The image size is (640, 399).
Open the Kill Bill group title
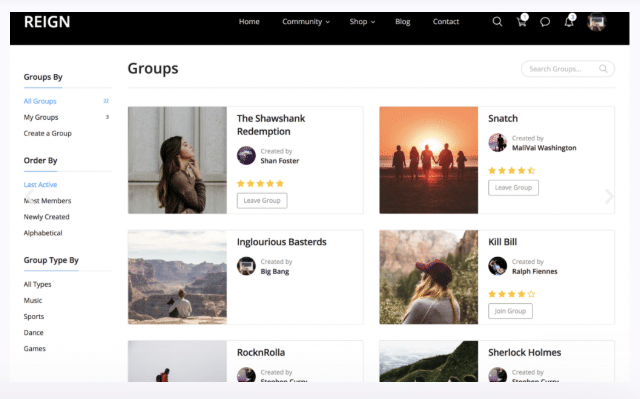click(x=502, y=242)
